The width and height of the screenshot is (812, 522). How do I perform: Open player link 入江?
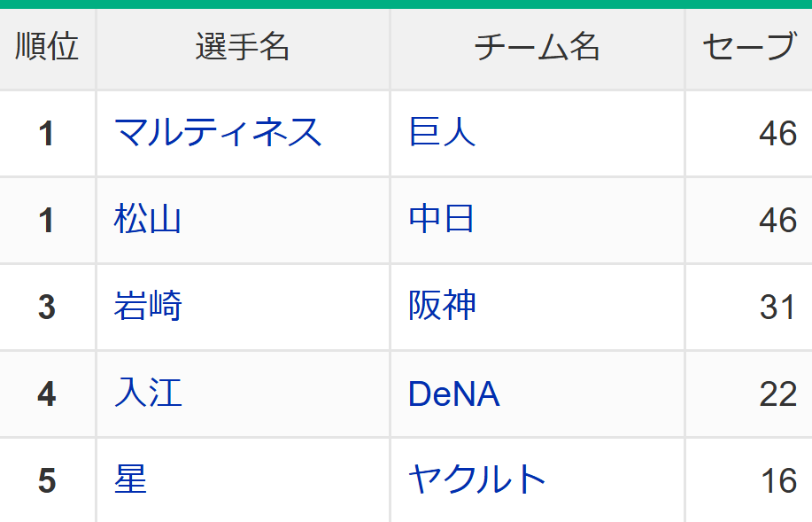(148, 393)
